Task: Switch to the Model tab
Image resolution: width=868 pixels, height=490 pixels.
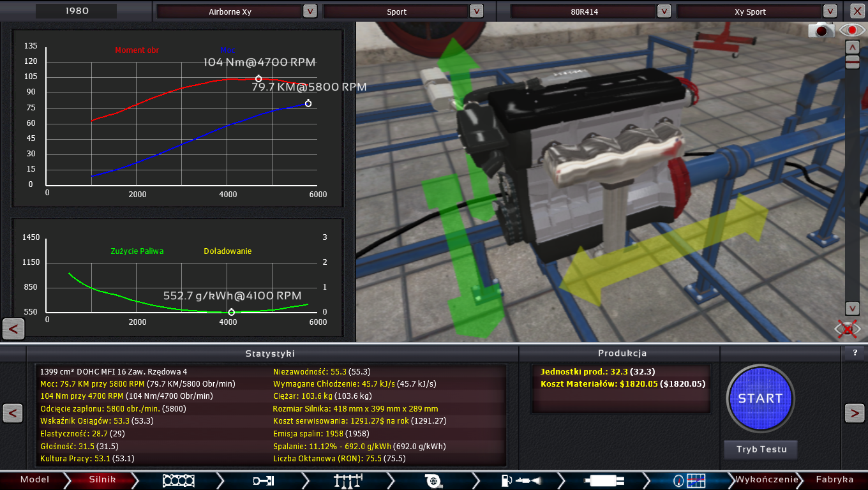Action: coord(34,480)
